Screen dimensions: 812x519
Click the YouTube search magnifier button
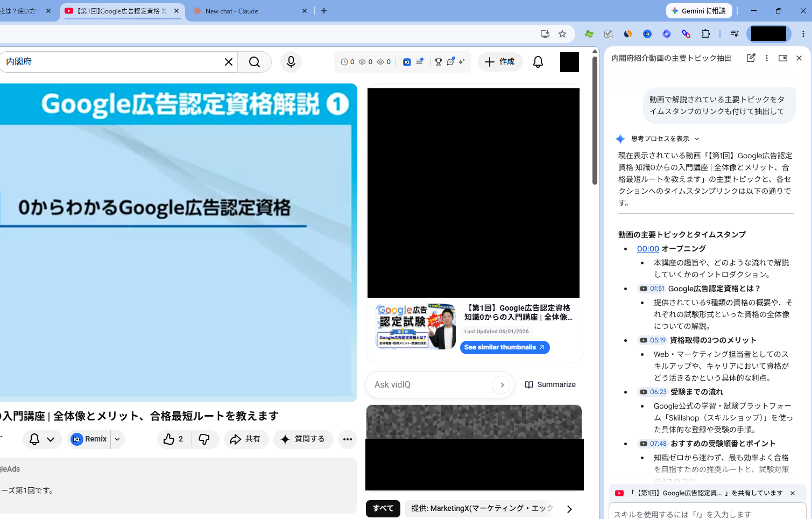(x=255, y=62)
